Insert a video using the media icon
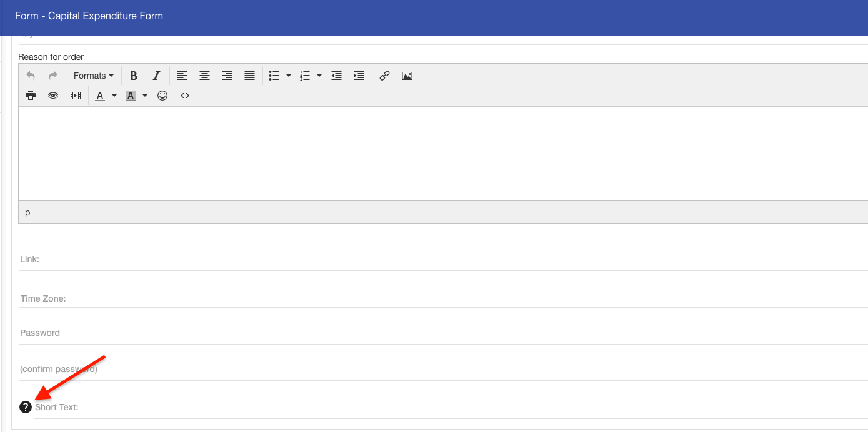 pyautogui.click(x=75, y=96)
